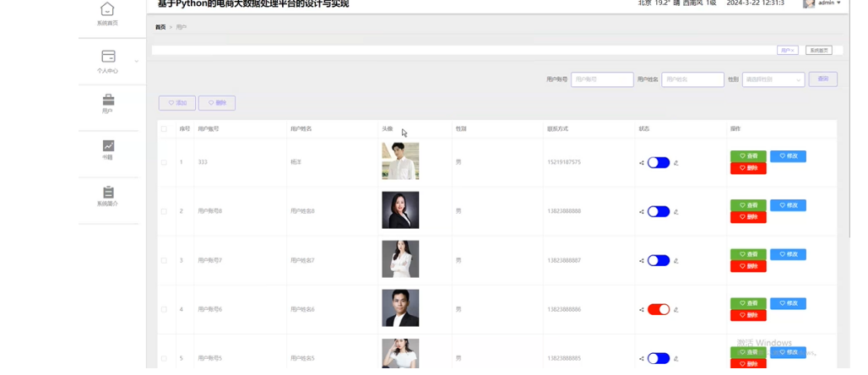Click 修改 button in 用户账号6 row

pos(789,303)
